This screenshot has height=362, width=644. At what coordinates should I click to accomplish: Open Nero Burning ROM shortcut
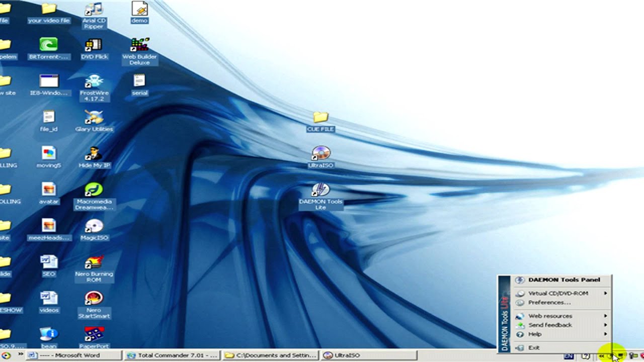pyautogui.click(x=94, y=269)
